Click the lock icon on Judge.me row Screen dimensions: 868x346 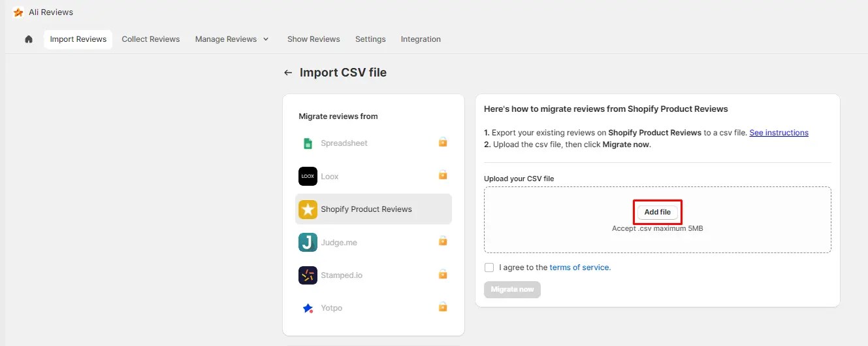(443, 241)
